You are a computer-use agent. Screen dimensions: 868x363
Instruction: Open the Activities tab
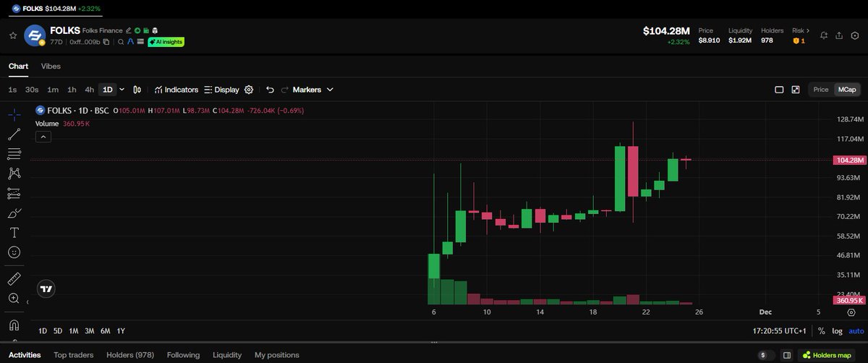pyautogui.click(x=25, y=355)
